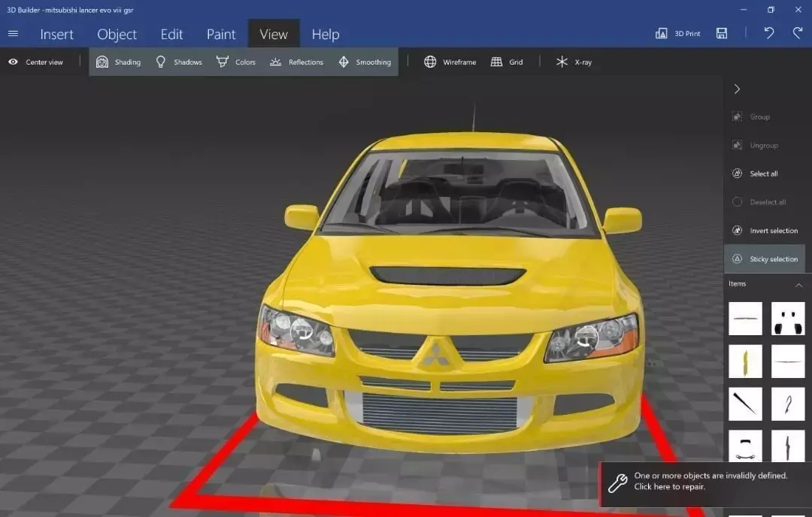Toggle the Grid display
This screenshot has width=812, height=517.
tap(507, 62)
